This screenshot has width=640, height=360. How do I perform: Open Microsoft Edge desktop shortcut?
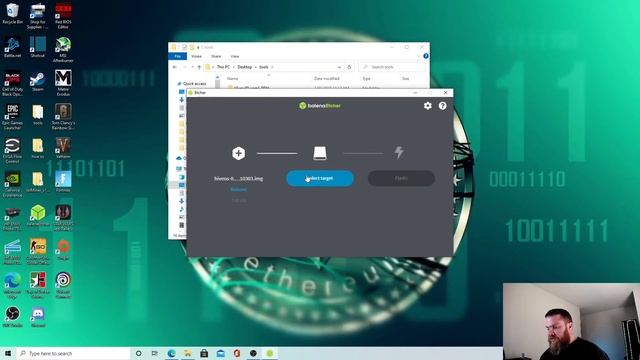(x=12, y=286)
